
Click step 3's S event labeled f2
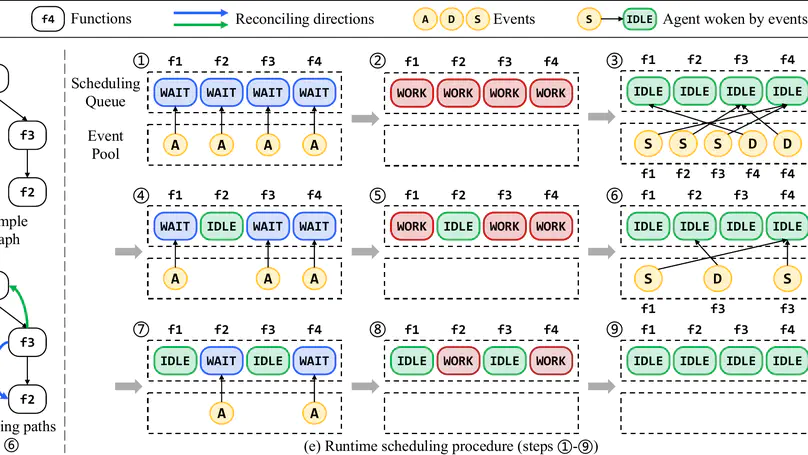[x=683, y=143]
